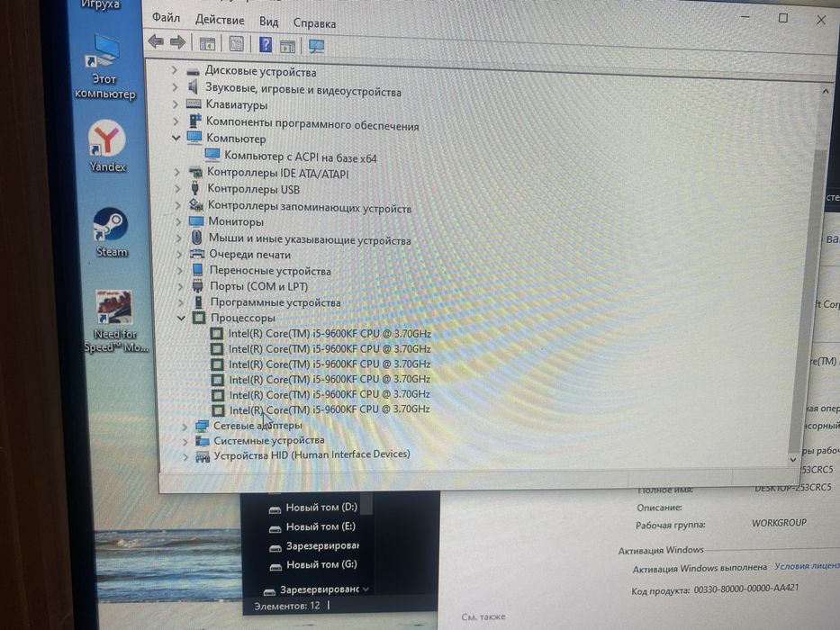Click the drive icon of Новый том (D:)
840x630 pixels.
click(275, 508)
